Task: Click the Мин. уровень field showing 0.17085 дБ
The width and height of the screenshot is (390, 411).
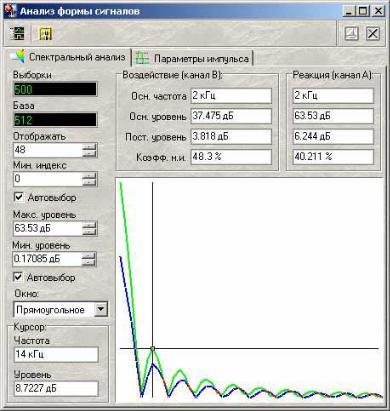Action: coord(47,259)
